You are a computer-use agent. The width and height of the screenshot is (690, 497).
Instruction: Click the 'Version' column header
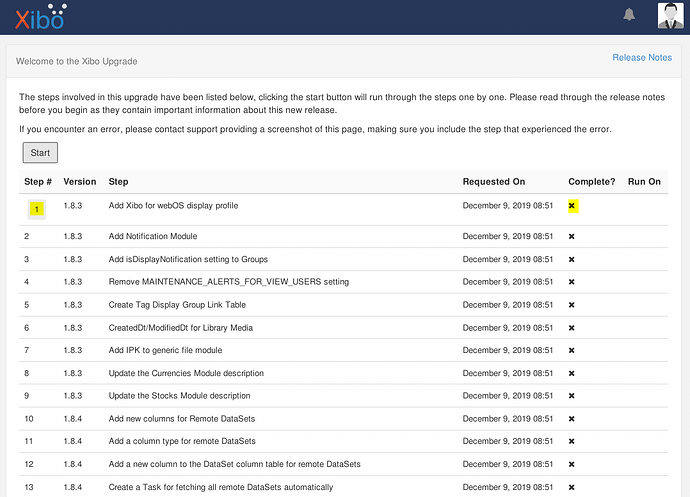(80, 182)
